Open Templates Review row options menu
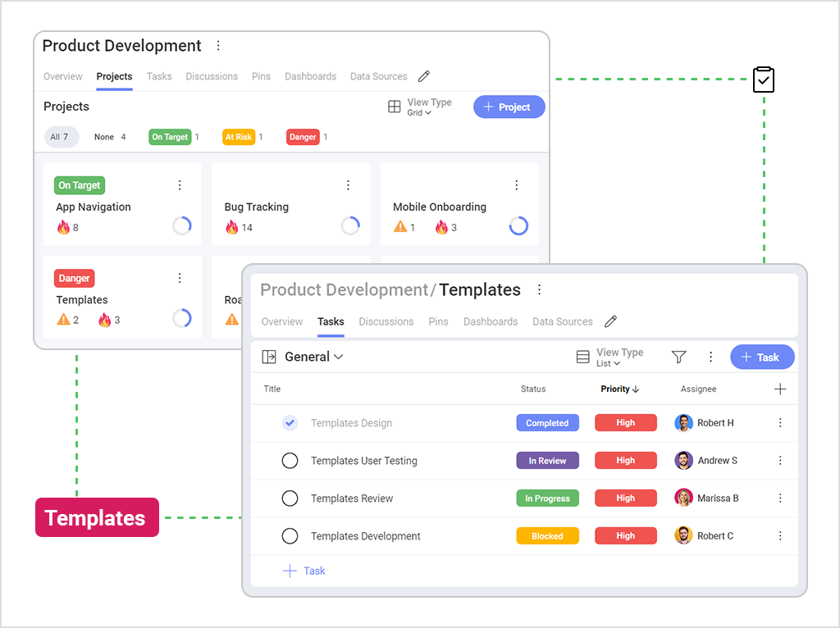The width and height of the screenshot is (840, 628). 780,498
